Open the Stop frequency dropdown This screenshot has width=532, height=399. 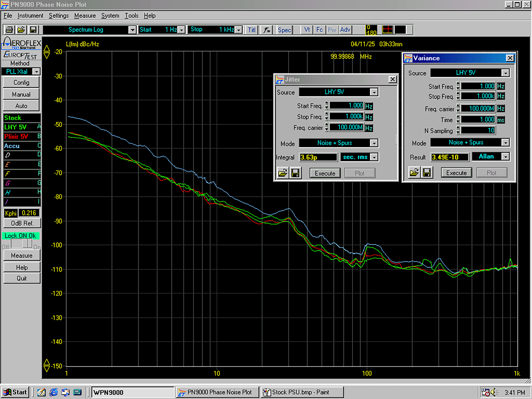coord(239,30)
